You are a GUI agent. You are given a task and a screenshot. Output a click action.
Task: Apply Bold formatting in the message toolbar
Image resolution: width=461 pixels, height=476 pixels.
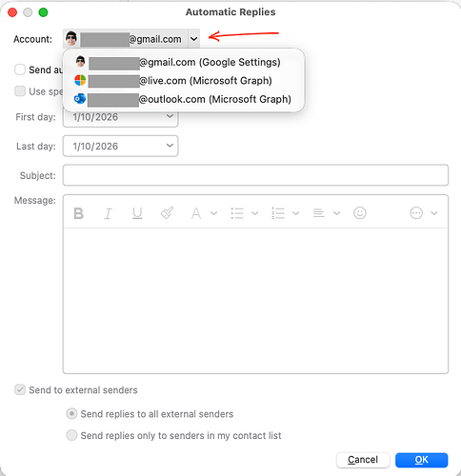(x=79, y=213)
